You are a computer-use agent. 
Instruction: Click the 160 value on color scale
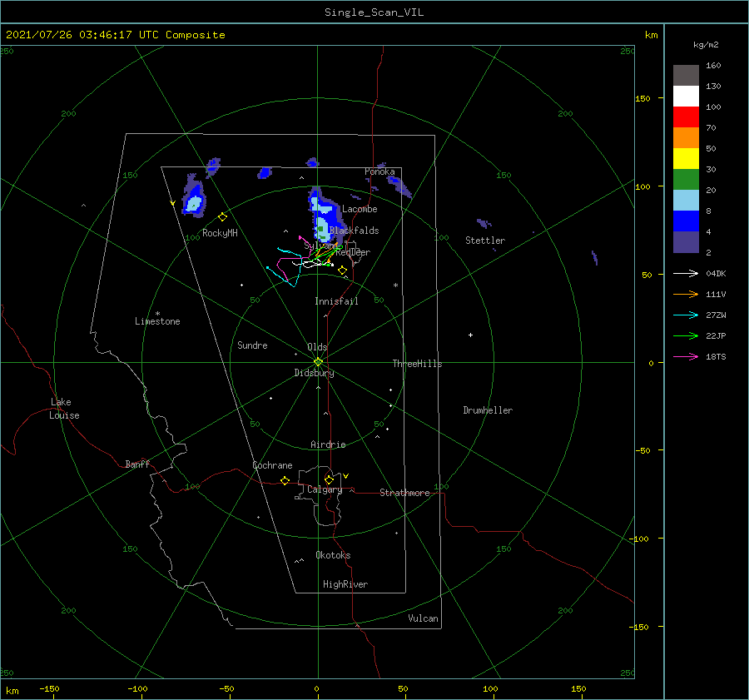(x=713, y=66)
